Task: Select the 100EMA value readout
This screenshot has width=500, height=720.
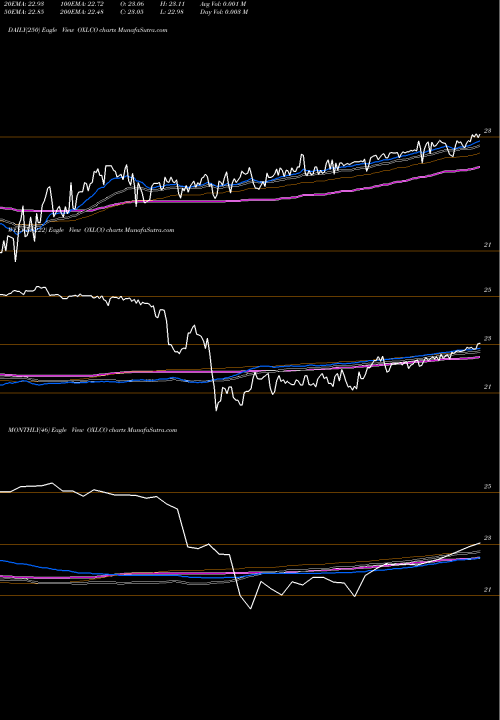Action: click(81, 4)
